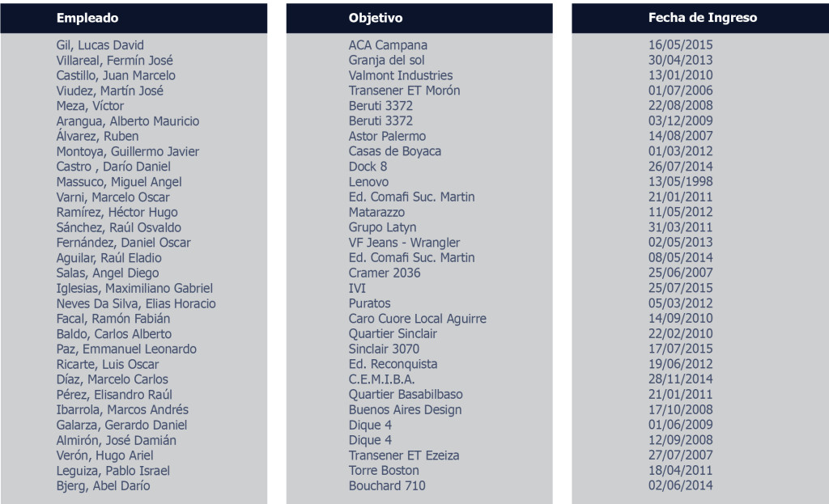
Task: Select employee Bjerg, Abel Darío
Action: (x=103, y=486)
